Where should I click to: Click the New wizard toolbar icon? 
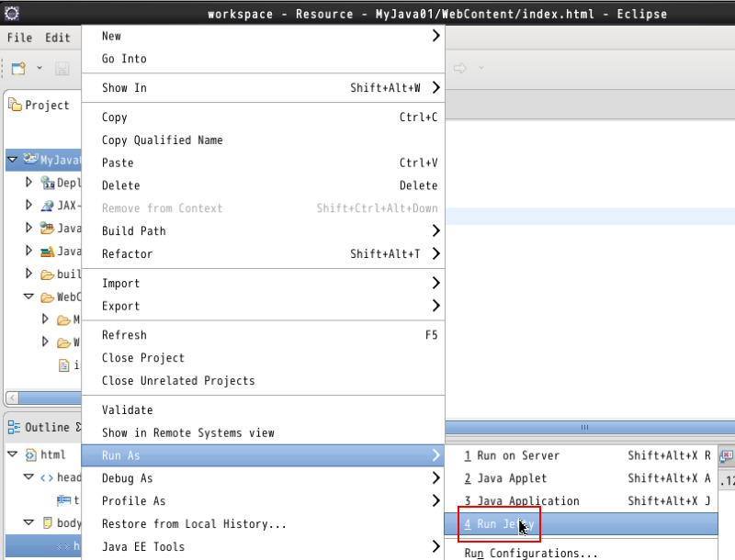18,68
